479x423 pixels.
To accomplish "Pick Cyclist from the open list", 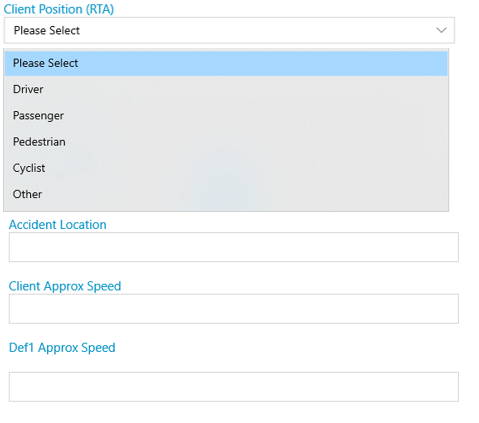I will click(x=226, y=168).
